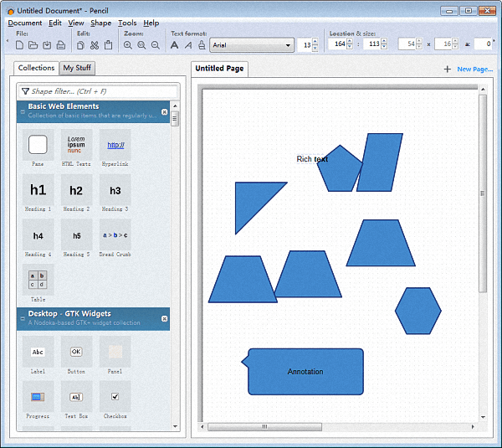Click the canvas vertical scrollbar thumb
This screenshot has height=448, width=502.
(483, 193)
